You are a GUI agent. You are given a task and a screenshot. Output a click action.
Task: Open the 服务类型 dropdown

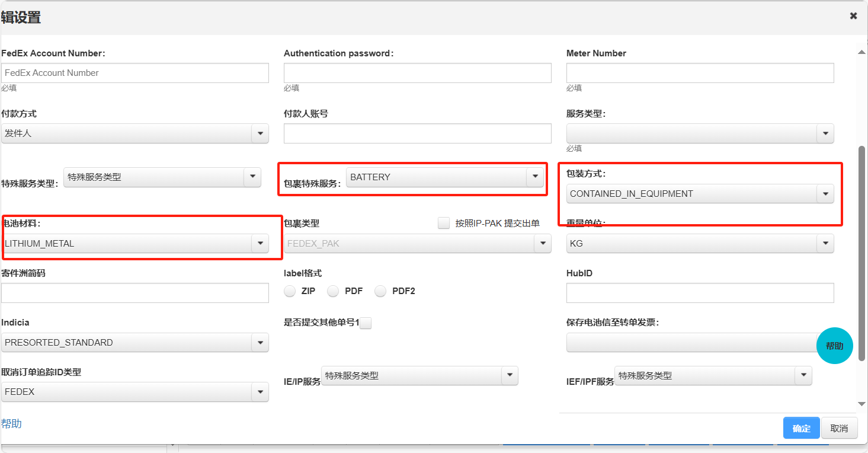coord(700,133)
